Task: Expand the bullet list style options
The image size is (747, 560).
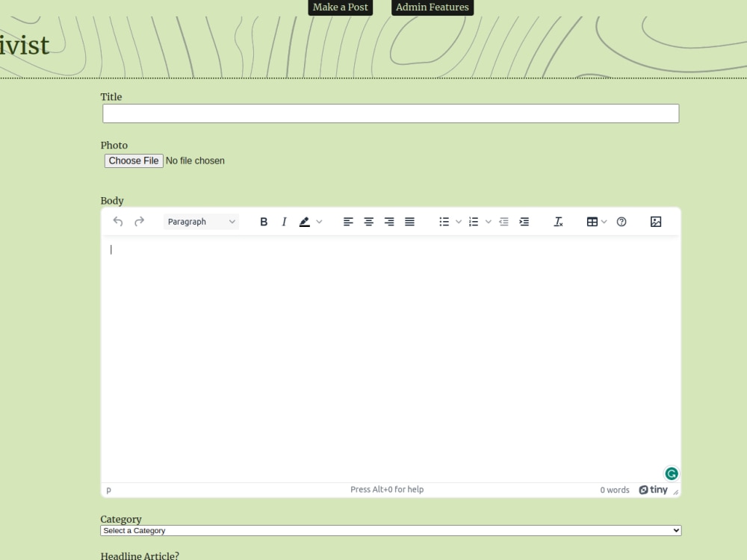Action: coord(459,222)
